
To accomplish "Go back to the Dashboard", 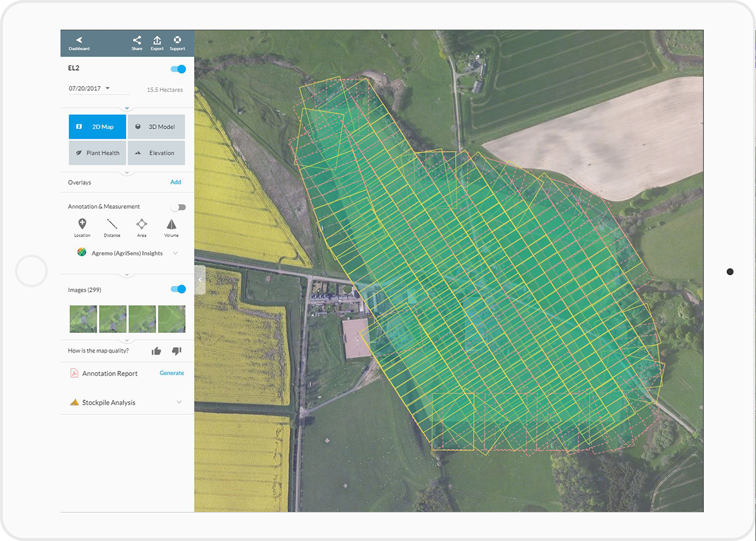I will point(79,44).
